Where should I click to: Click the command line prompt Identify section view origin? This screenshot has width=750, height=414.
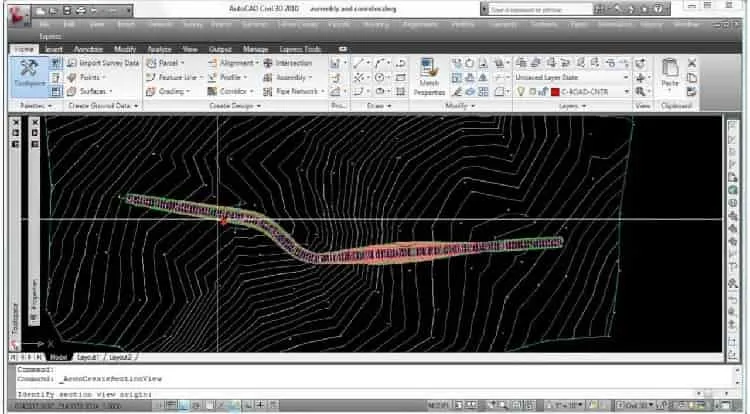coord(84,394)
